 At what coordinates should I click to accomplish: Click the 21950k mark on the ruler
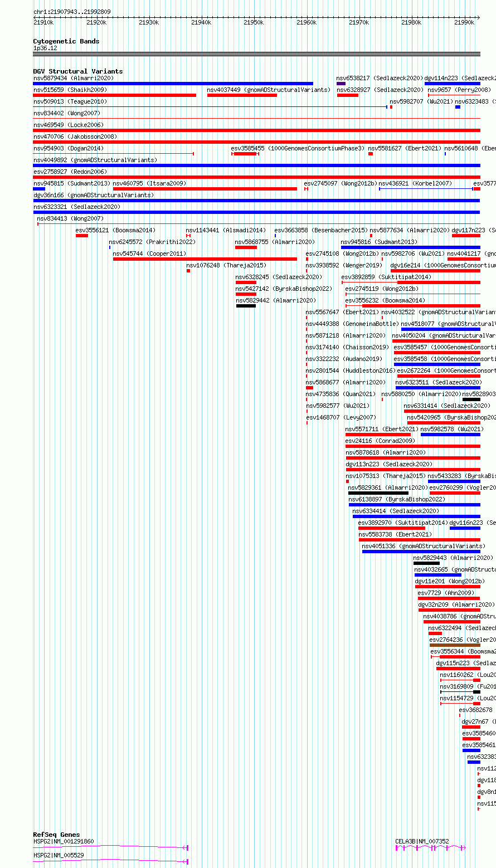(x=254, y=22)
